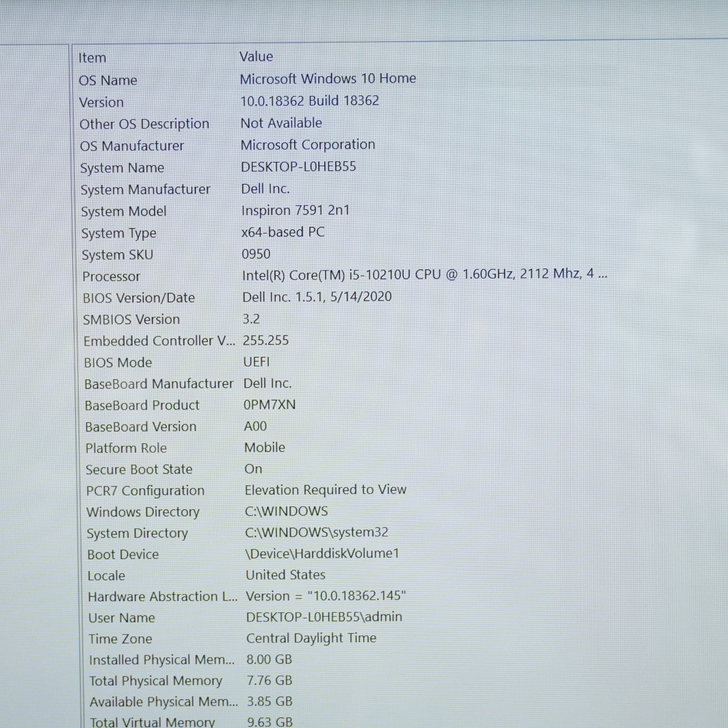
Task: Click the Not Available value
Action: pos(281,123)
